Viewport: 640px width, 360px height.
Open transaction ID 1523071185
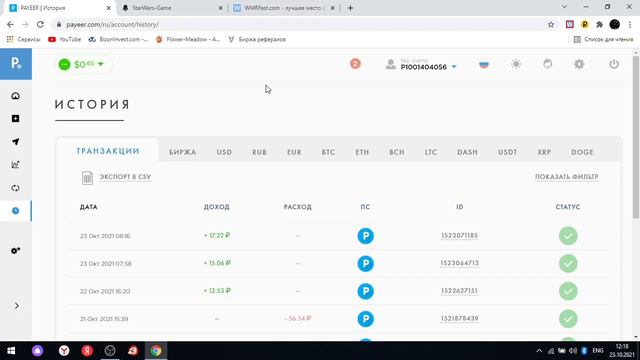[459, 236]
